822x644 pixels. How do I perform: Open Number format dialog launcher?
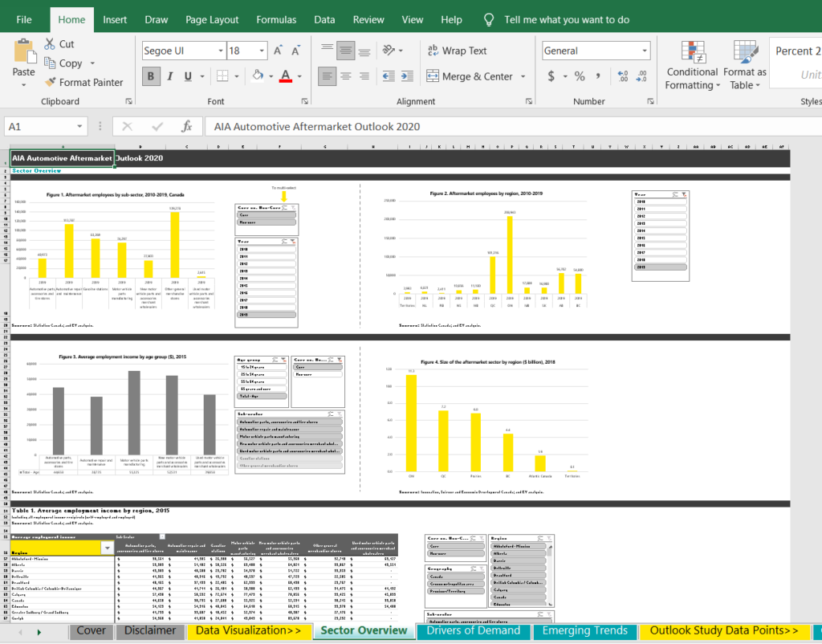(650, 101)
